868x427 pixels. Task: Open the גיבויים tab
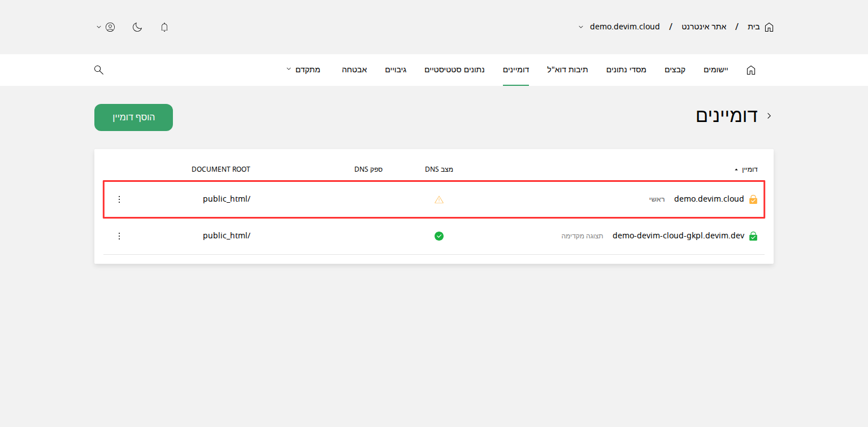click(x=396, y=69)
